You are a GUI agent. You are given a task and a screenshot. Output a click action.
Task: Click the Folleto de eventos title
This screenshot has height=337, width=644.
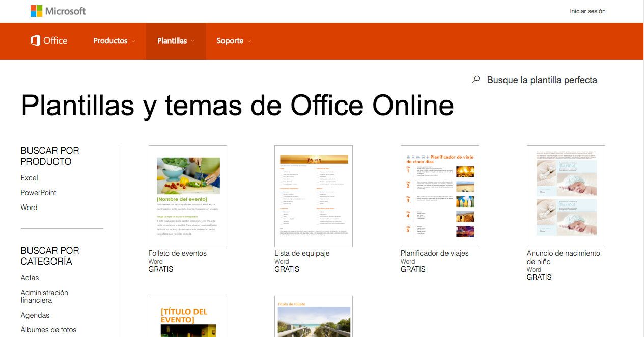pos(178,253)
